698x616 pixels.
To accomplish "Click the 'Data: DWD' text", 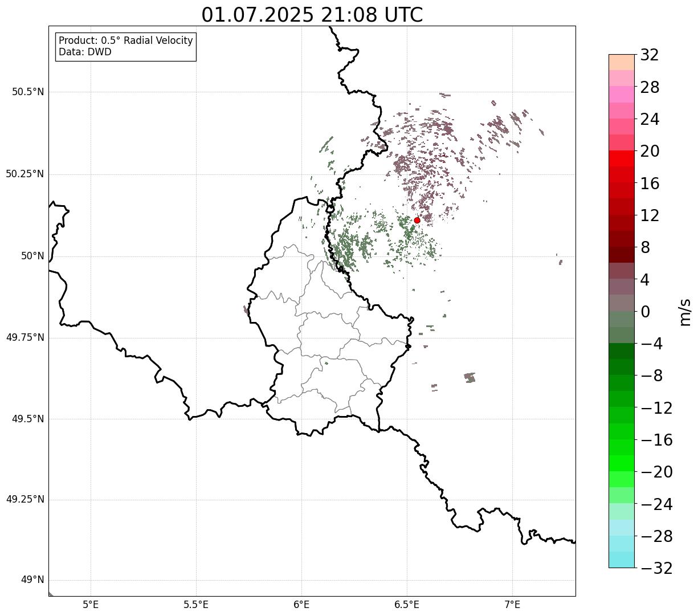I will (x=85, y=52).
